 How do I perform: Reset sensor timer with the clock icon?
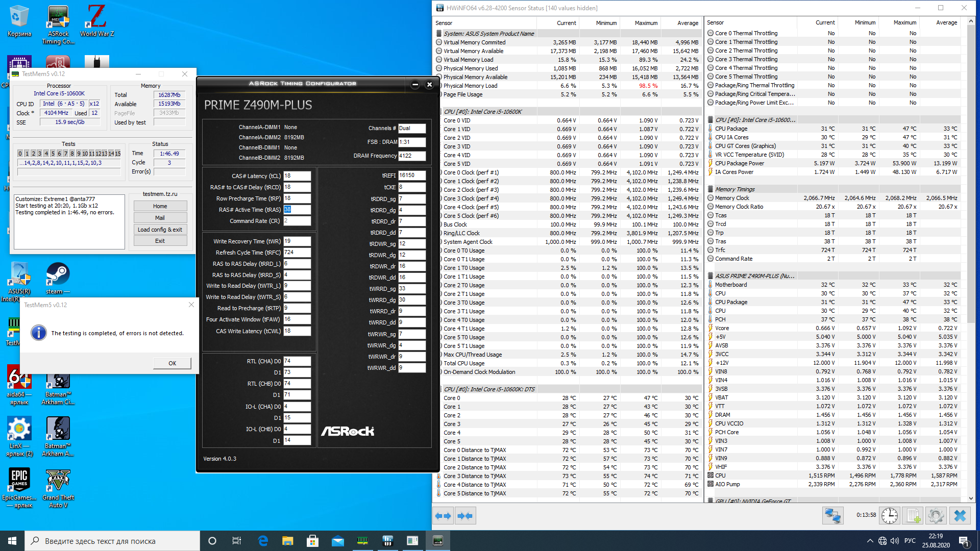point(890,516)
